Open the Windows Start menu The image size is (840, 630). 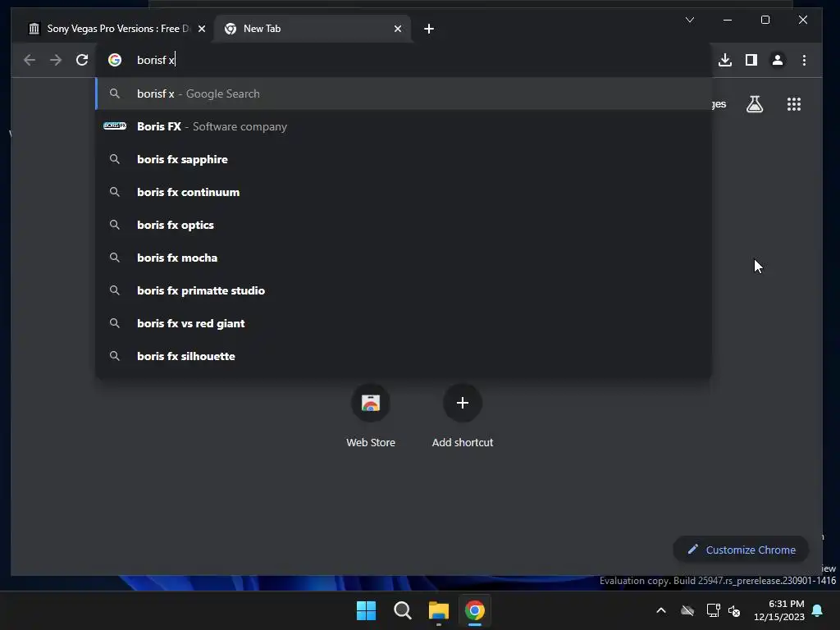(x=366, y=610)
